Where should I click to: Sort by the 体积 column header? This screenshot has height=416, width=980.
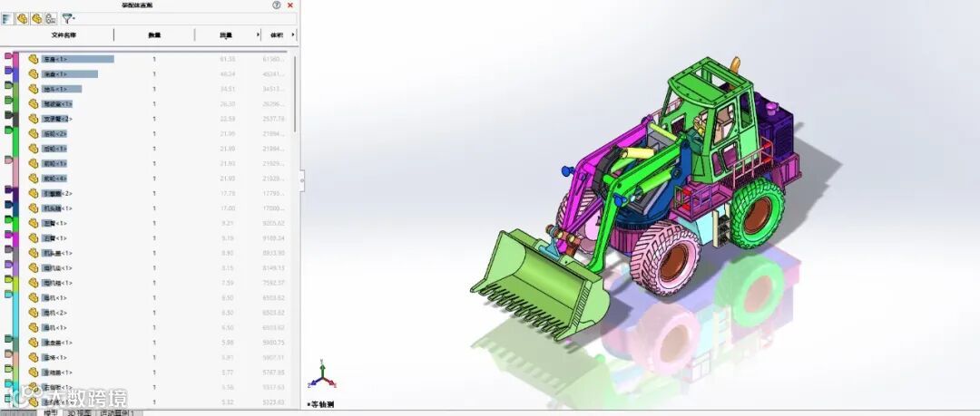coord(276,35)
